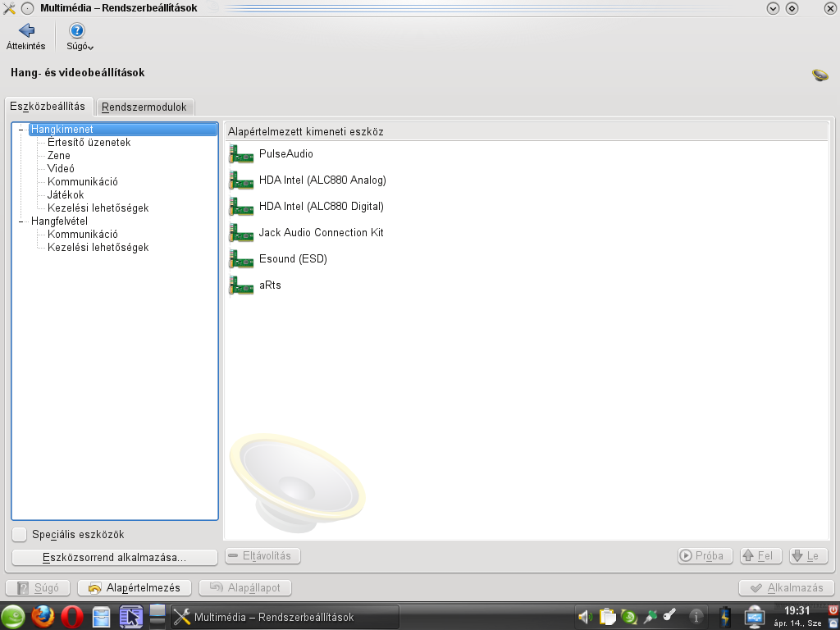Select HDA Intel (ALC880 Digital) label
840x630 pixels.
coord(322,206)
